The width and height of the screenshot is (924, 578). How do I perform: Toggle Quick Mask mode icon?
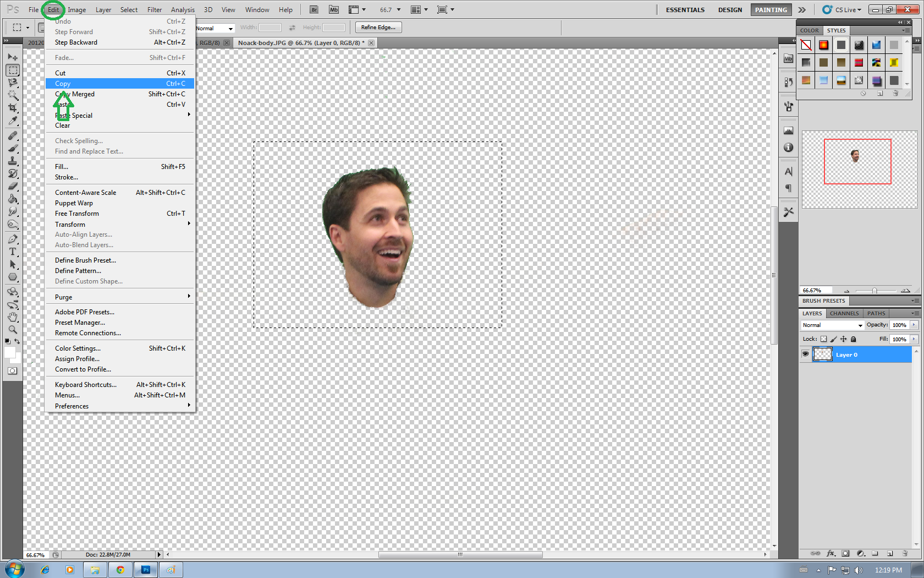12,370
